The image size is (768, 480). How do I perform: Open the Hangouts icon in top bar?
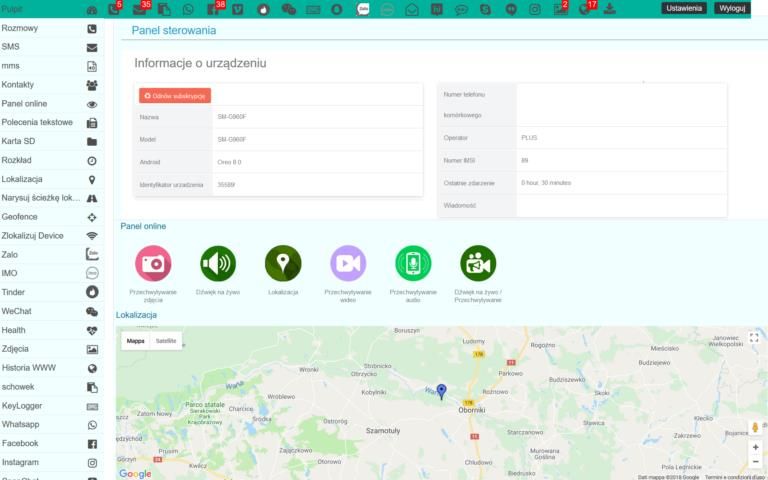click(510, 9)
